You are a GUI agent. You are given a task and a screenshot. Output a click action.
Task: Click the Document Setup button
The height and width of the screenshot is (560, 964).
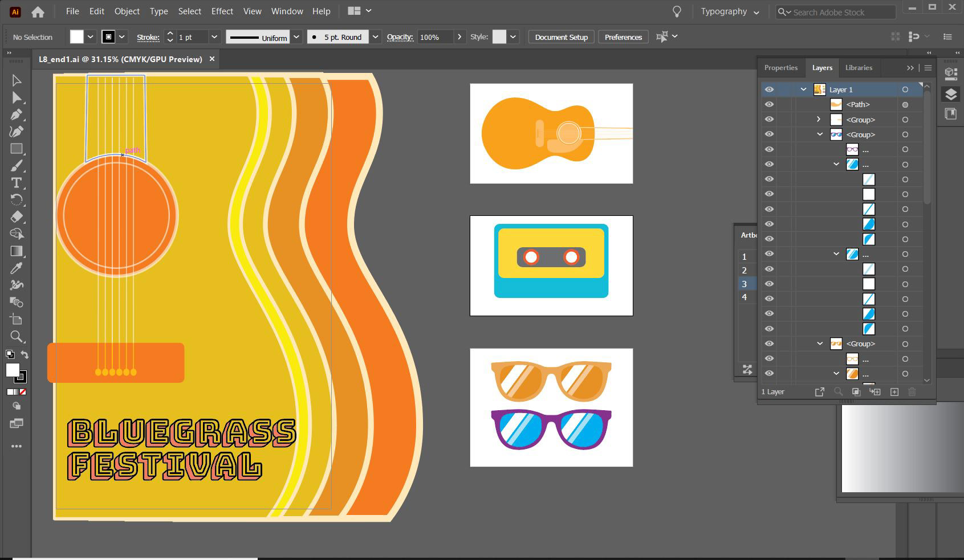click(561, 37)
